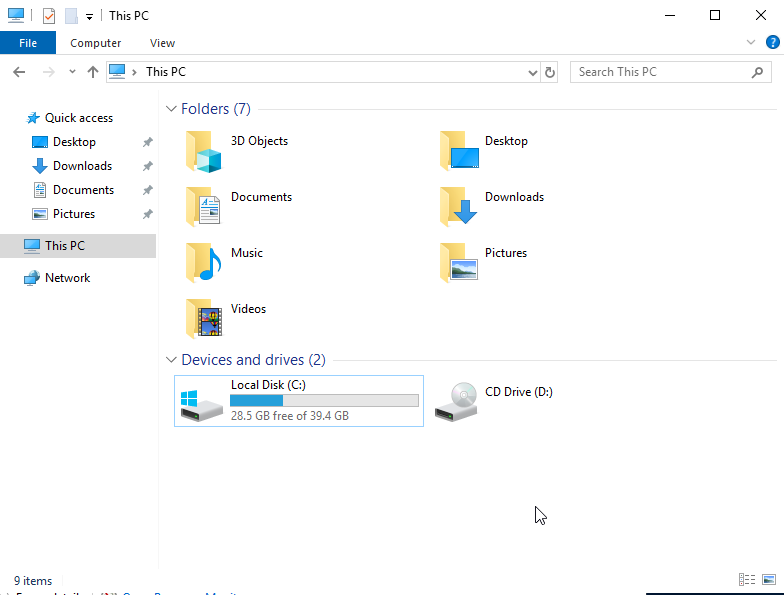Viewport: 784px width, 595px height.
Task: Switch to the Computer ribbon tab
Action: [x=95, y=43]
